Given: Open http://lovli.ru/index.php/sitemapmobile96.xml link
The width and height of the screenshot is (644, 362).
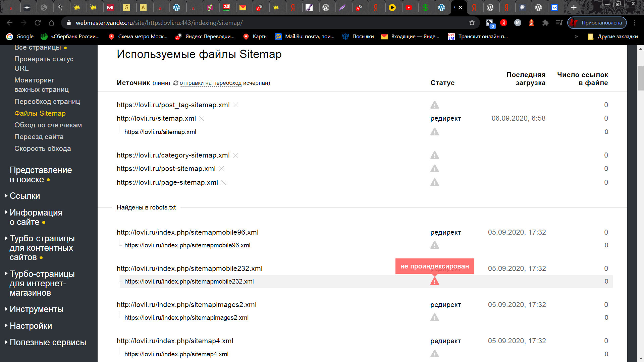Looking at the screenshot, I should (x=187, y=232).
